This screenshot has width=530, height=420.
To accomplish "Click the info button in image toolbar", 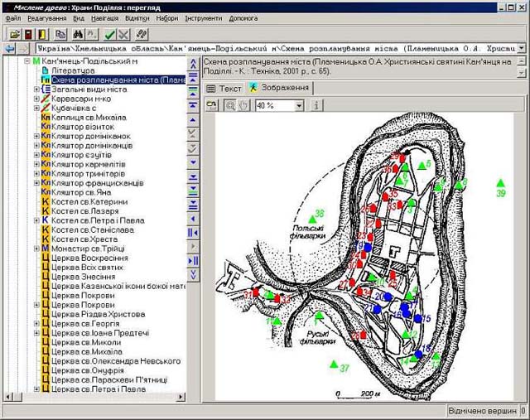I will tap(316, 105).
